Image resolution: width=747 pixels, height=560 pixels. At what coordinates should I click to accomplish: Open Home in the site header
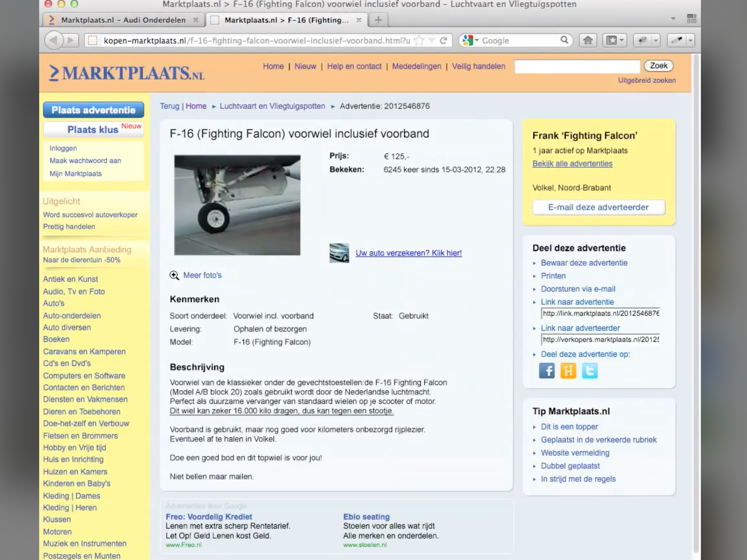pos(273,66)
